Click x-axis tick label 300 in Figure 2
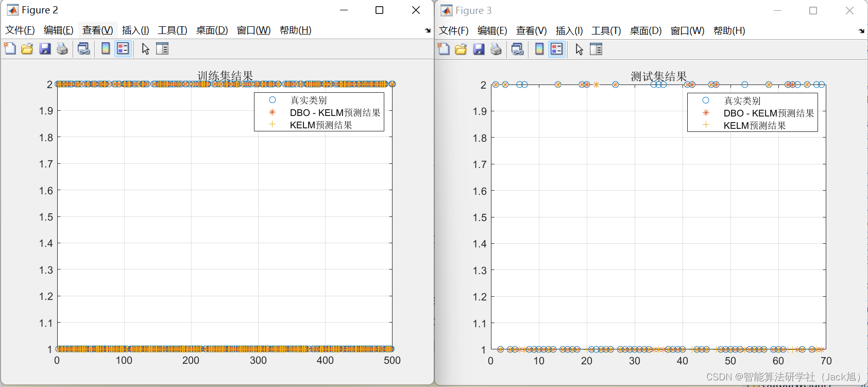This screenshot has width=868, height=387. pyautogui.click(x=258, y=360)
